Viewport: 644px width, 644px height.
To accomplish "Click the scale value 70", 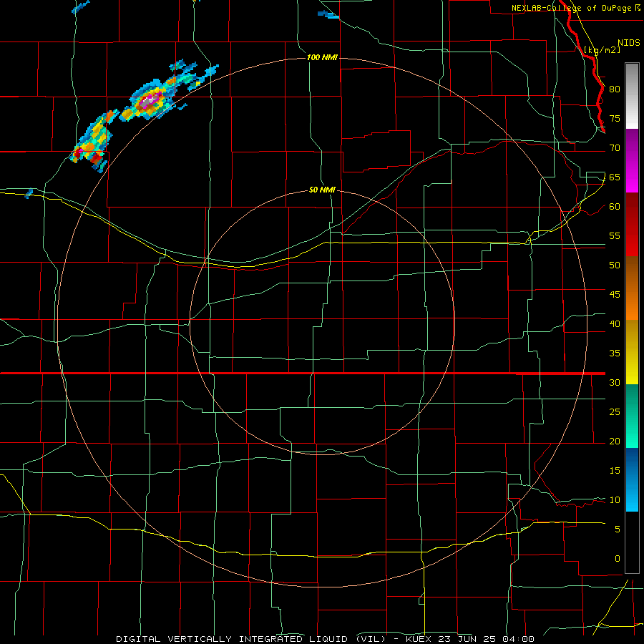I will 615,148.
